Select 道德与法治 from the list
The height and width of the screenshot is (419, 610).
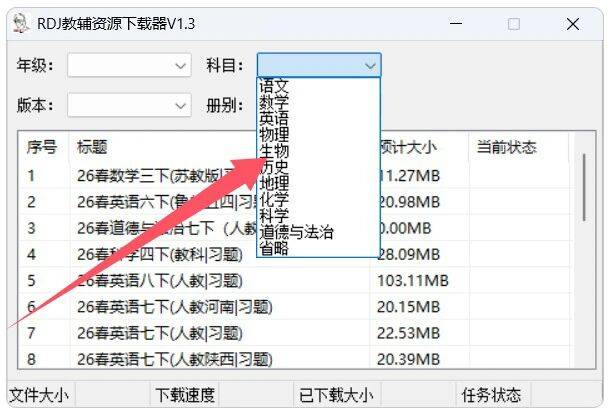point(296,232)
